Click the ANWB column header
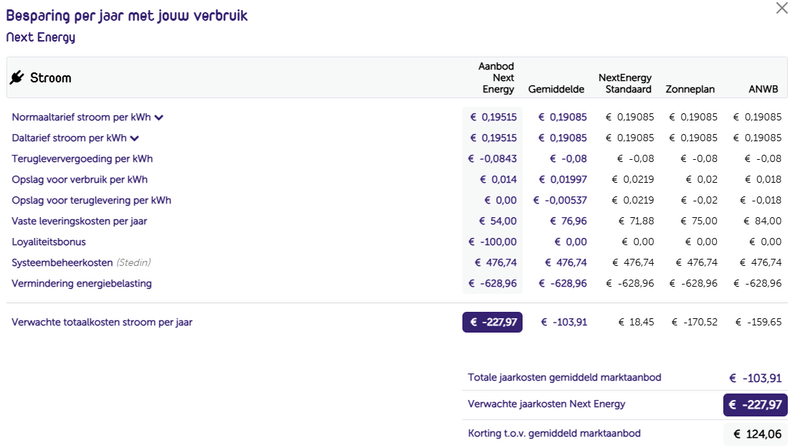The width and height of the screenshot is (800, 448). 763,89
